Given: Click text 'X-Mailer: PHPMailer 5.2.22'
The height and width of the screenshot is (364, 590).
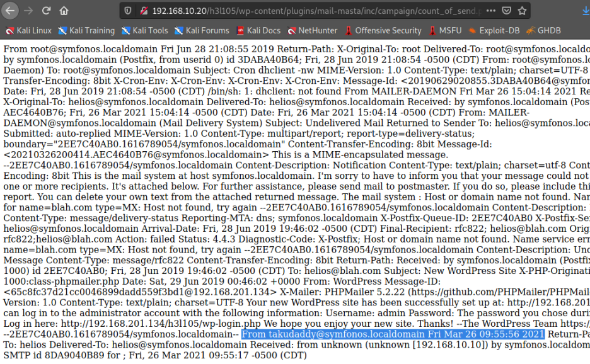Looking at the screenshot, I should tap(342, 292).
